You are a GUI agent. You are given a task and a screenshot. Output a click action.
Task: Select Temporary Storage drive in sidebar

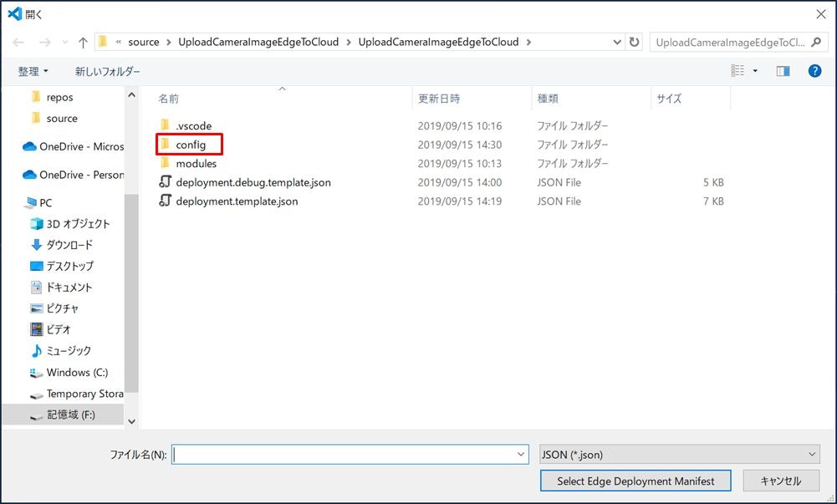(77, 394)
